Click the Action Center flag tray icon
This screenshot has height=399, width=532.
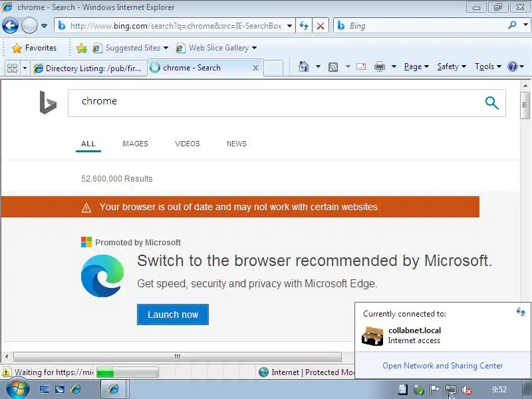(435, 390)
